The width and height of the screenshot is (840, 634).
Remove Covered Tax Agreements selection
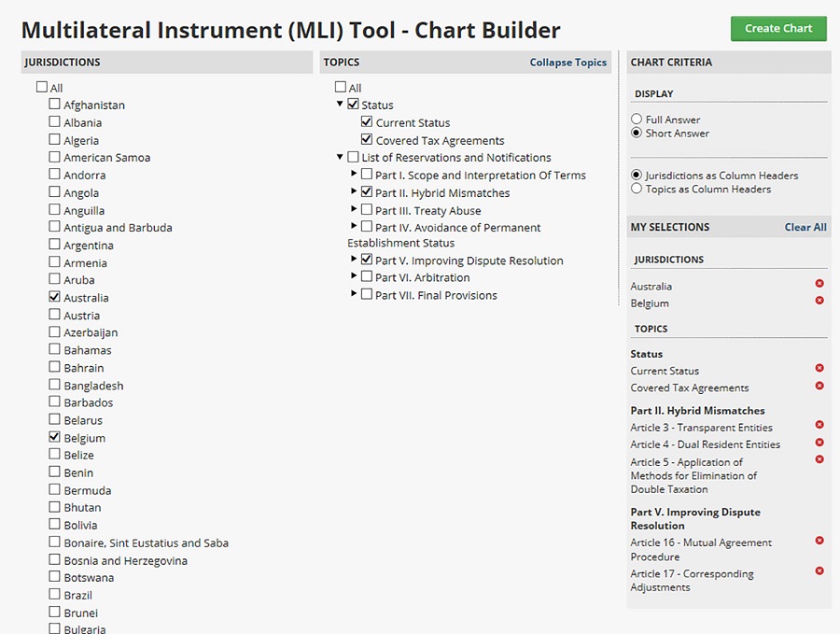pyautogui.click(x=819, y=386)
